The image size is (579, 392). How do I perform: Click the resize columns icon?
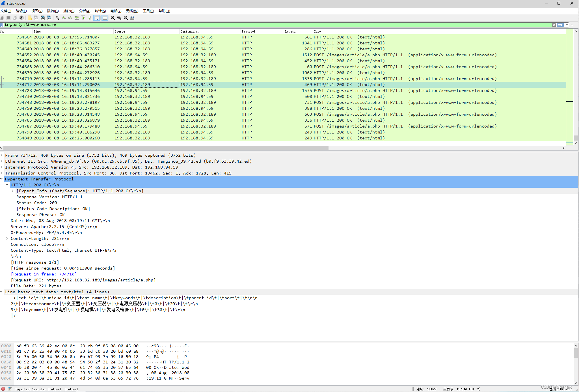pyautogui.click(x=132, y=18)
